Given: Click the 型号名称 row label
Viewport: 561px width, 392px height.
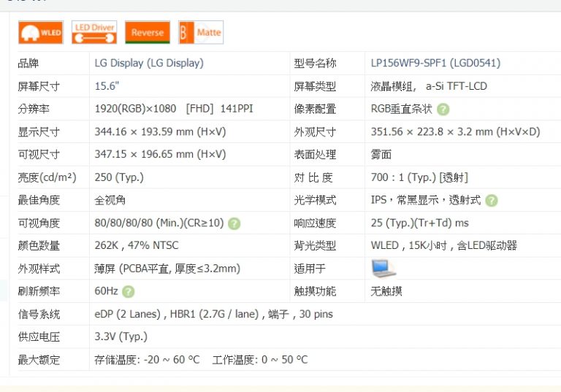Looking at the screenshot, I should [x=315, y=64].
